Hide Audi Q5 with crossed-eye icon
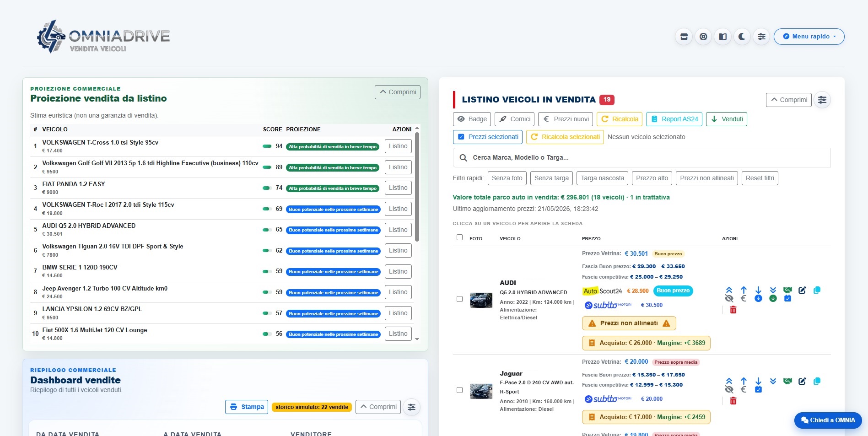Image resolution: width=868 pixels, height=436 pixels. (x=729, y=299)
